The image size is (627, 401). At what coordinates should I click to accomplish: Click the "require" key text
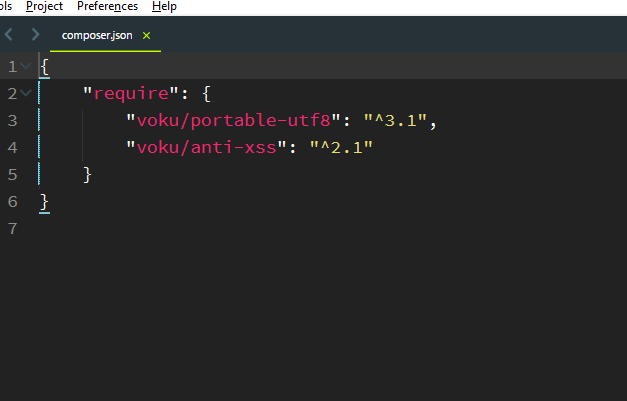point(131,94)
